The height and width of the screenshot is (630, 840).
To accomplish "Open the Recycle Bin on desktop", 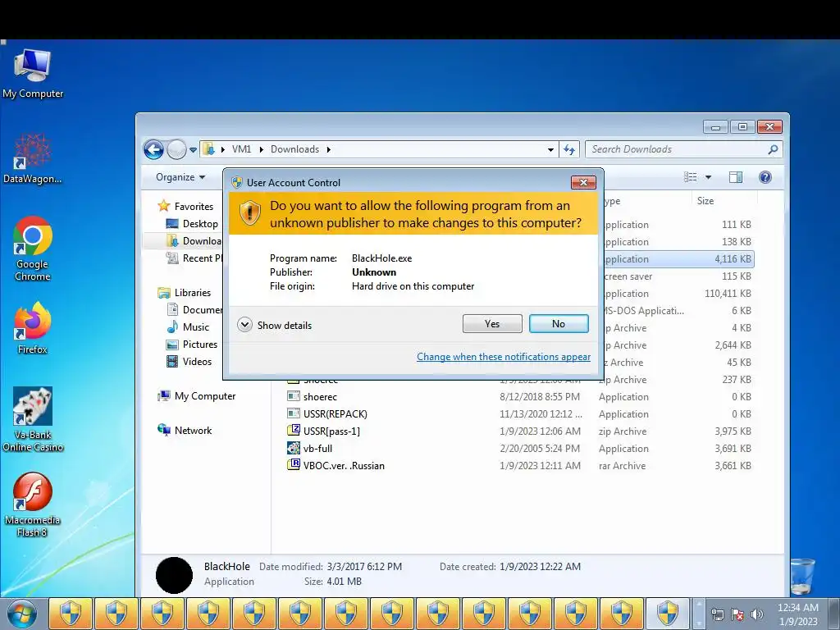I will point(802,576).
